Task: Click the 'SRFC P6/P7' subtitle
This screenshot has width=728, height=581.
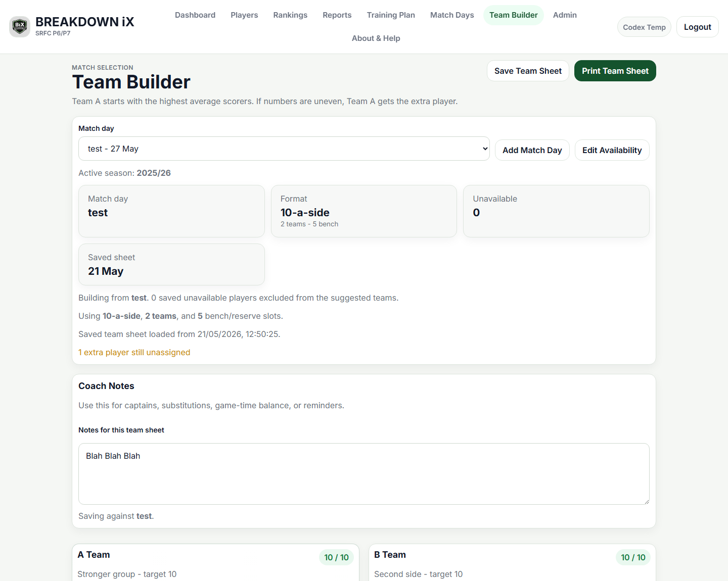Action: pyautogui.click(x=53, y=33)
